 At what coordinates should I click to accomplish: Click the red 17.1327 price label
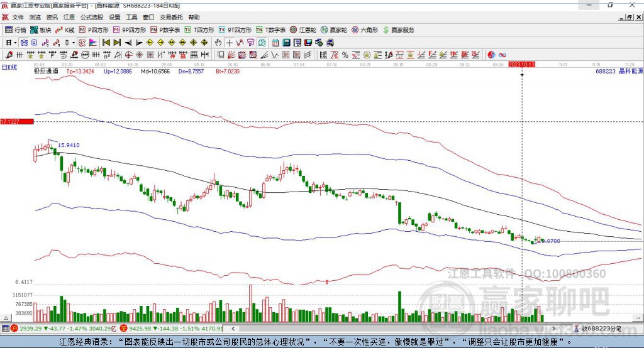click(17, 121)
